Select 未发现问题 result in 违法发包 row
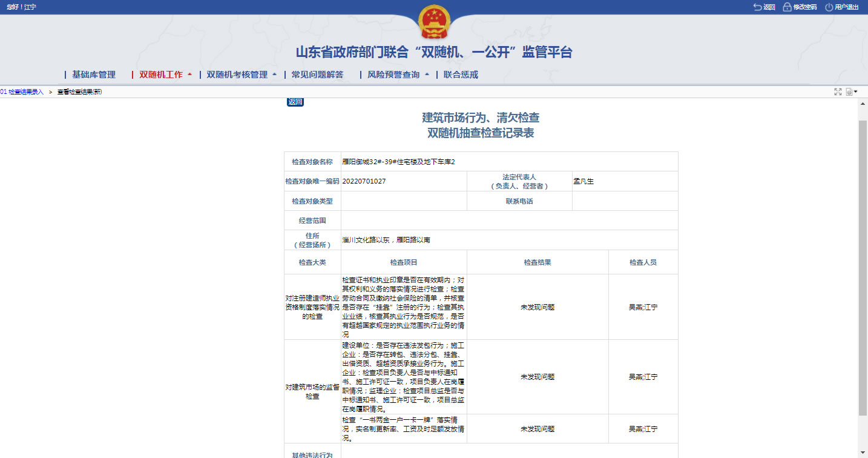 pos(538,377)
